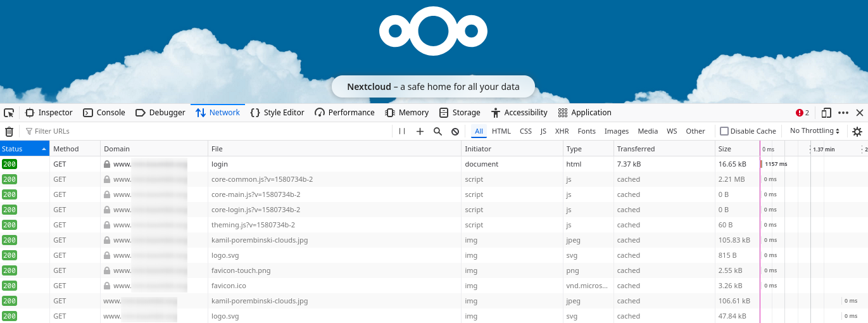Select the Network tab

(x=218, y=113)
